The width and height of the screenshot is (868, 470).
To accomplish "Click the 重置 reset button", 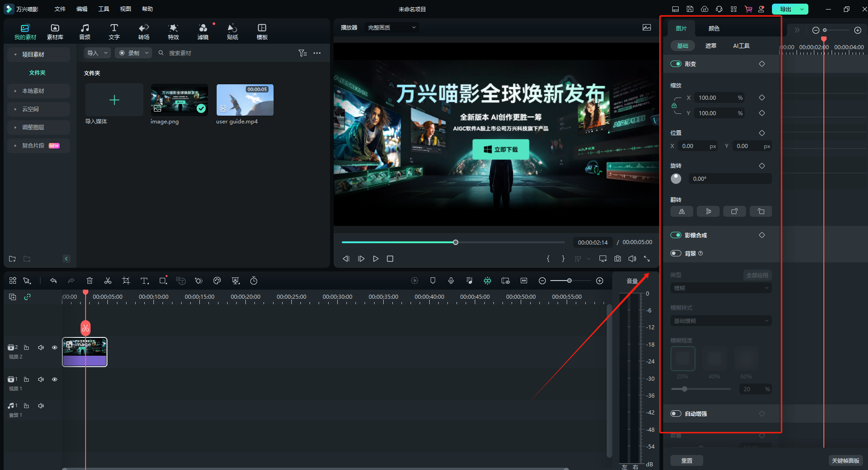I will [x=687, y=460].
